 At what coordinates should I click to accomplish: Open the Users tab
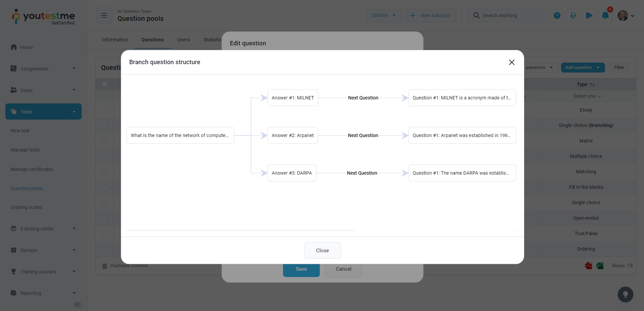point(183,40)
